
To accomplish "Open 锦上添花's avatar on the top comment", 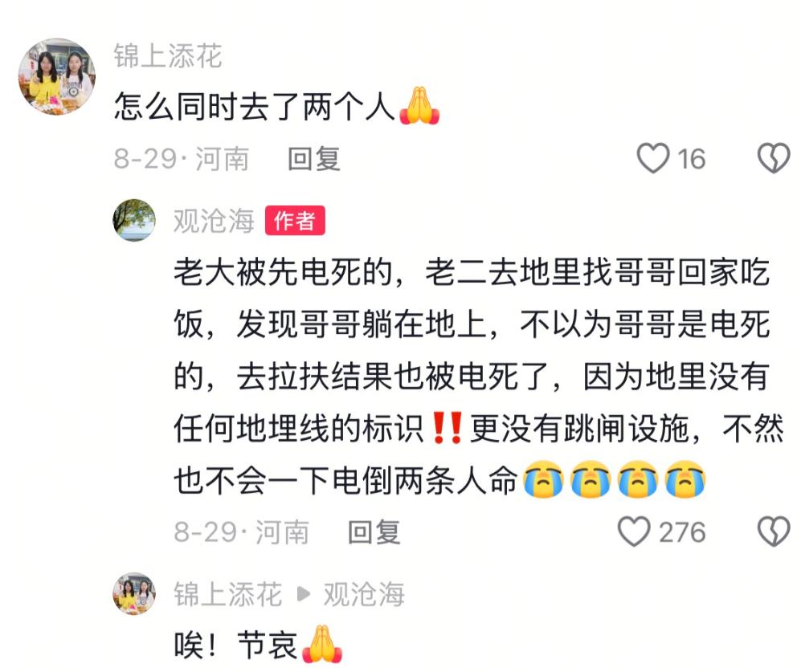I will pos(57,76).
